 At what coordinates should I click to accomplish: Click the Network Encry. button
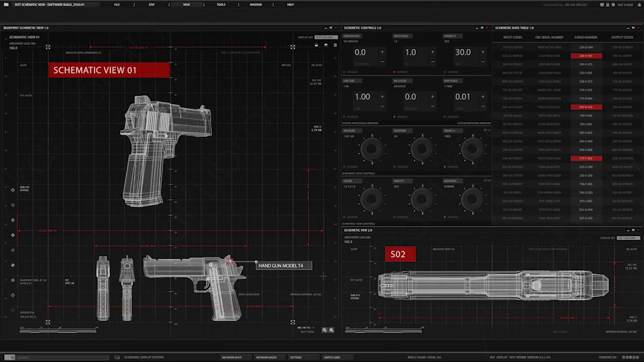click(270, 357)
